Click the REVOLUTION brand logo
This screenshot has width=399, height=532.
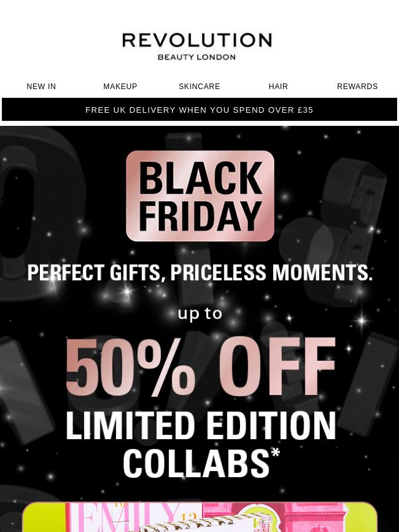(197, 40)
